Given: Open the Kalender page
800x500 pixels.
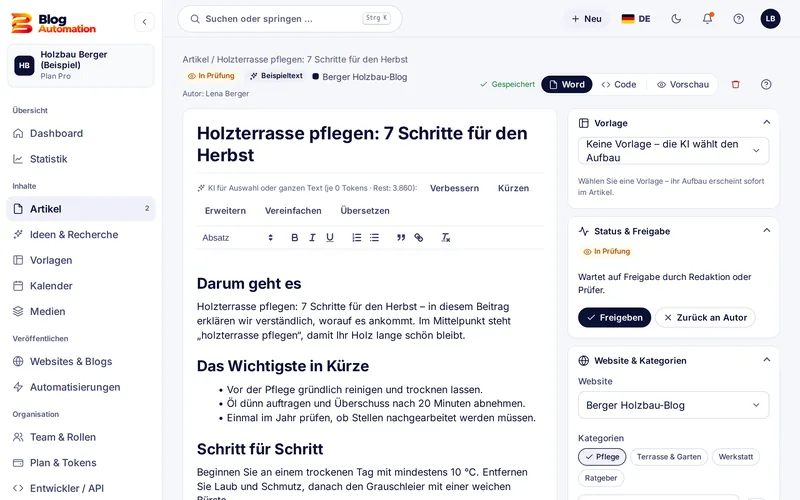Looking at the screenshot, I should 81,286.
